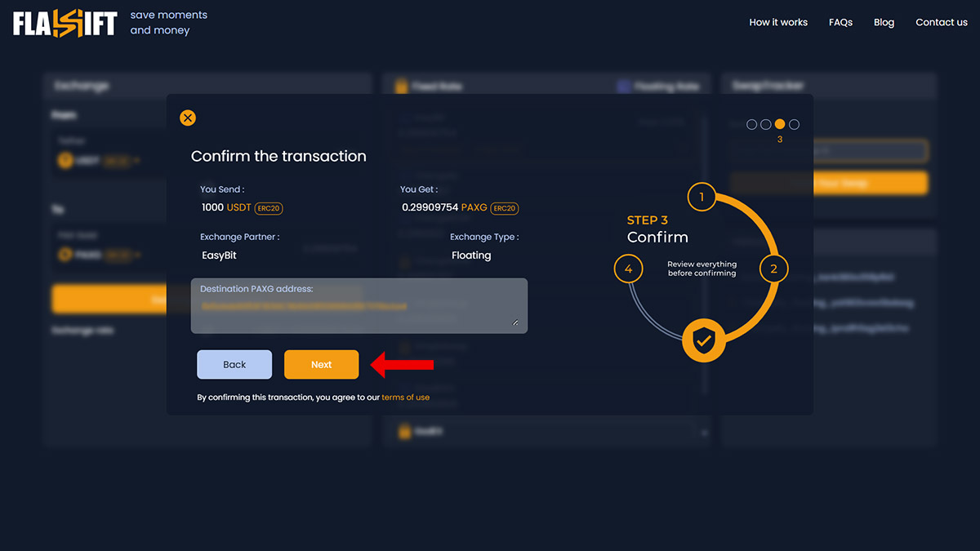Click the Destination PAXG address field
980x551 pixels.
(359, 306)
